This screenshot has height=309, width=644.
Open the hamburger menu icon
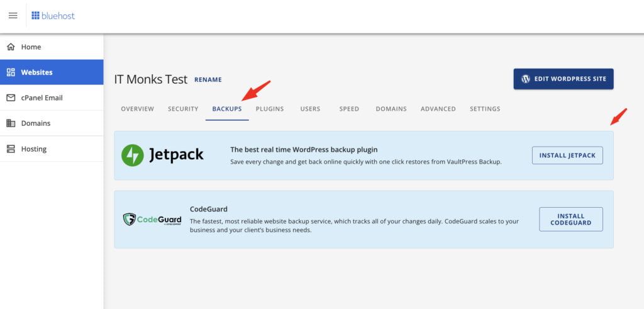pos(13,16)
